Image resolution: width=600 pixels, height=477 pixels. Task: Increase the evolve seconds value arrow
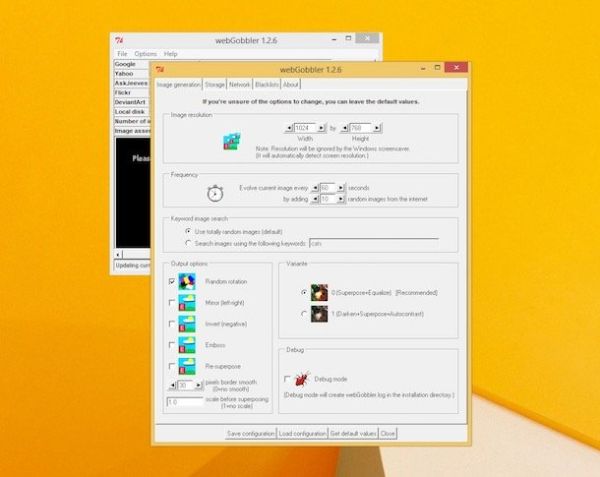341,187
